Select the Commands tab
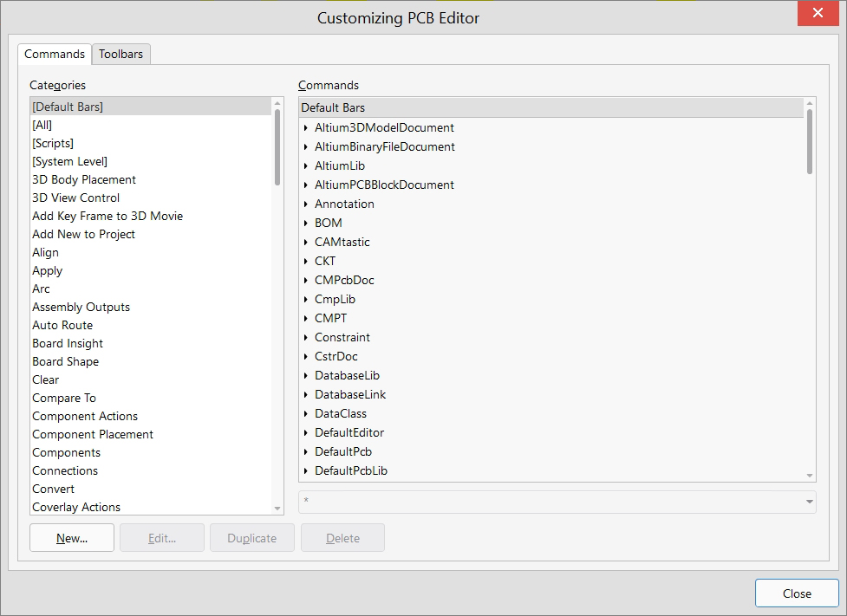 coord(55,54)
